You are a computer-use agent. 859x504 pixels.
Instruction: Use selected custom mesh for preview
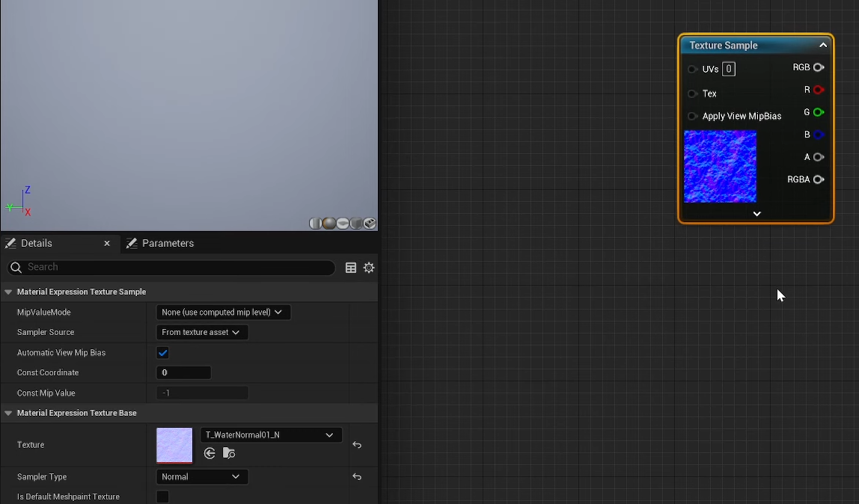[370, 224]
